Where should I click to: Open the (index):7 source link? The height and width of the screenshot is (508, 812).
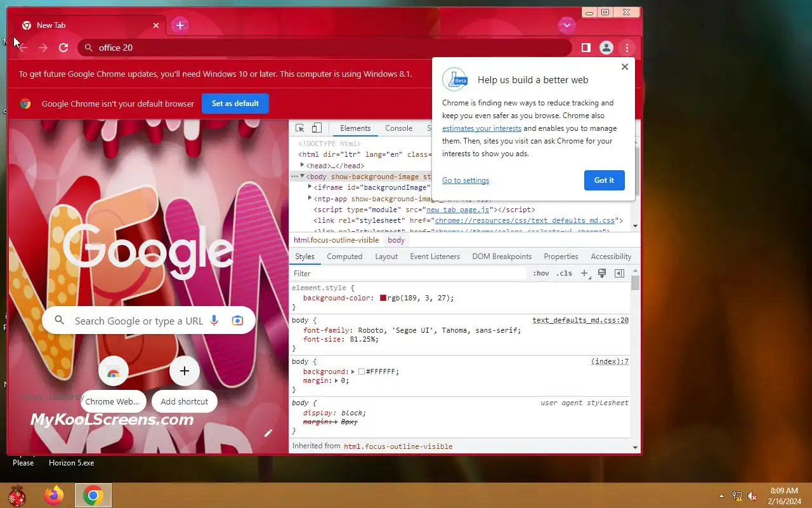coord(610,361)
